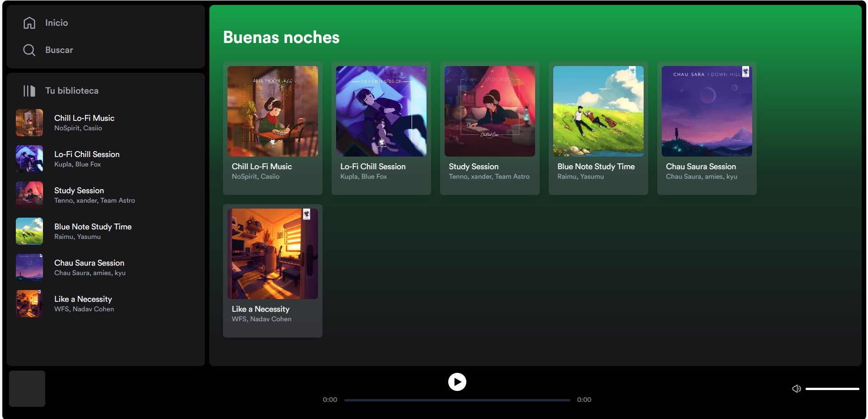This screenshot has width=868, height=419.
Task: Select Like a Necessity sidebar cover
Action: [29, 304]
